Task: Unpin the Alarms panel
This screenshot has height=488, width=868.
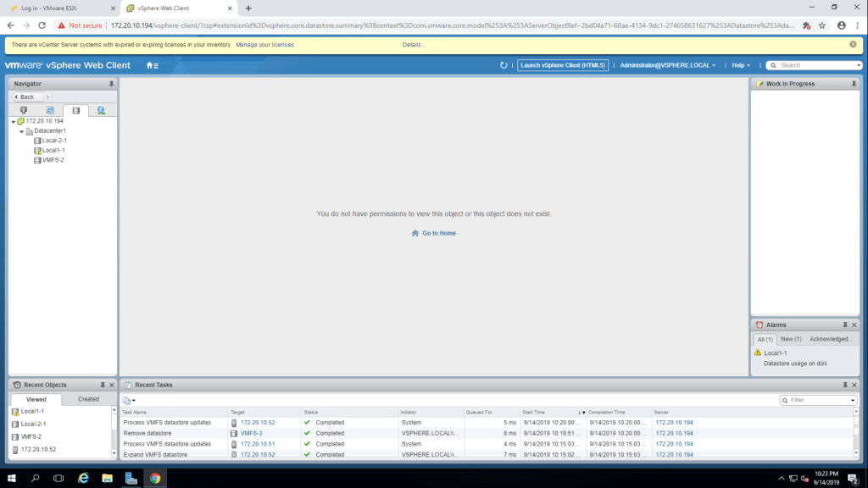Action: click(x=844, y=325)
